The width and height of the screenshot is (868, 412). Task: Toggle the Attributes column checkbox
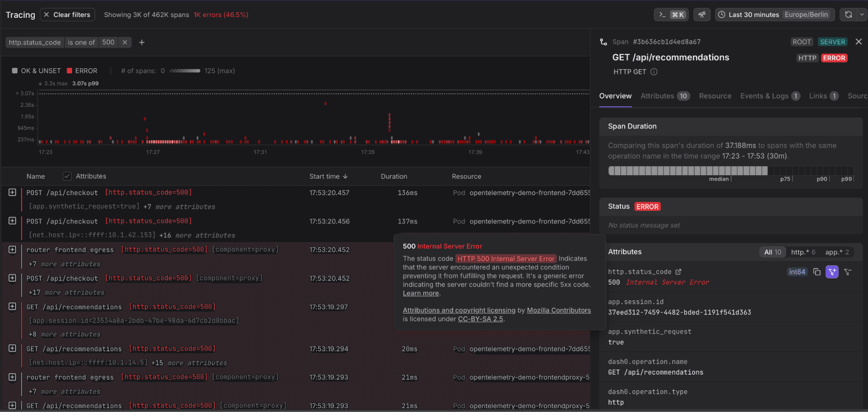(67, 176)
